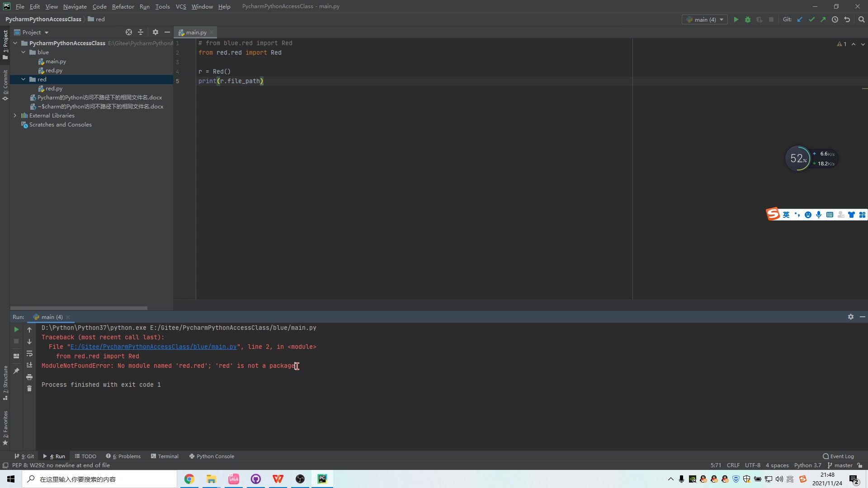This screenshot has height=488, width=868.
Task: Open Search Everywhere magnifier icon
Action: point(861,19)
